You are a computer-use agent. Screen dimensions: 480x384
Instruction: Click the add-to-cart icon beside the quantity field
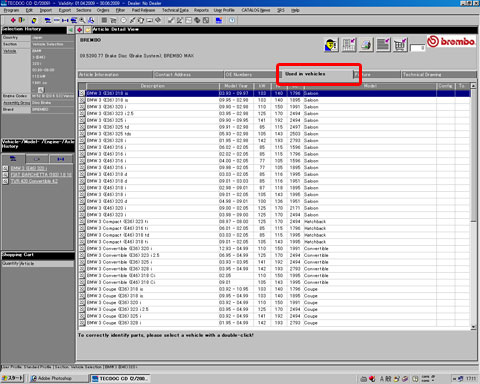pyautogui.click(x=400, y=45)
